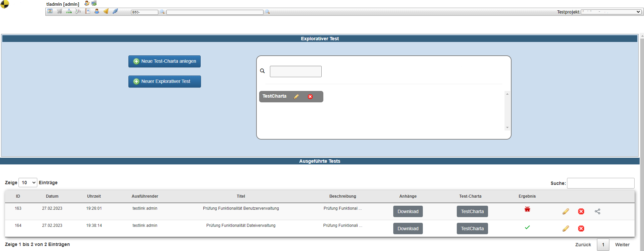Sort table by Ausführender column header
644x251 pixels.
(145, 196)
